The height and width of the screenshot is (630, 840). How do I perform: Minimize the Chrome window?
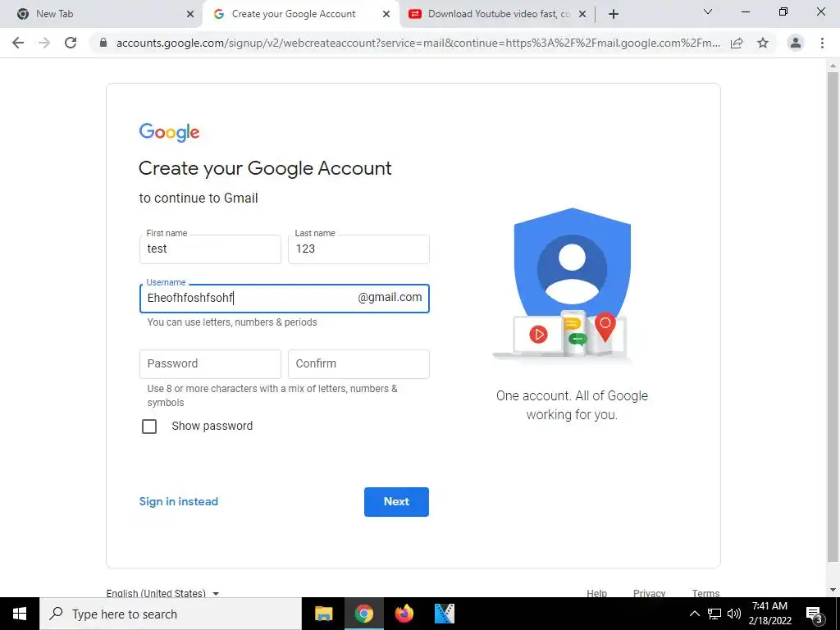pos(745,11)
